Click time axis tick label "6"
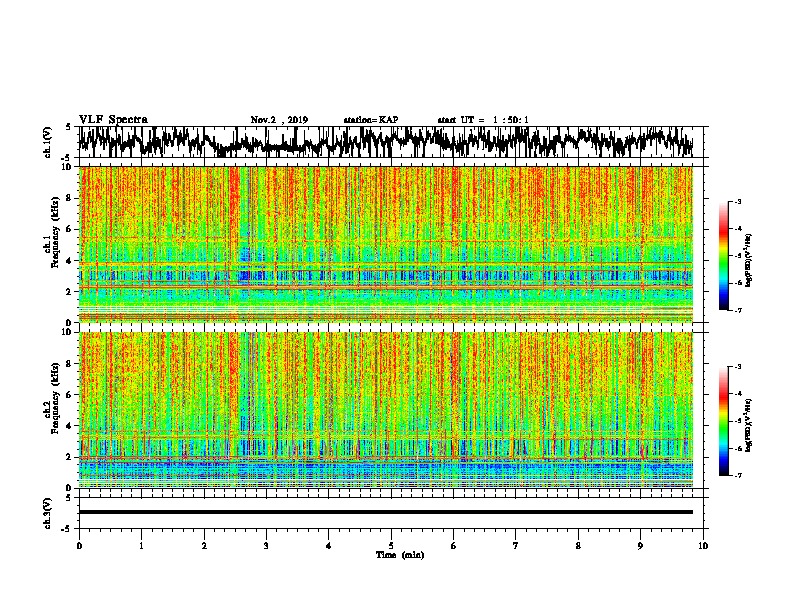Image resolution: width=792 pixels, height=612 pixels. [x=454, y=546]
